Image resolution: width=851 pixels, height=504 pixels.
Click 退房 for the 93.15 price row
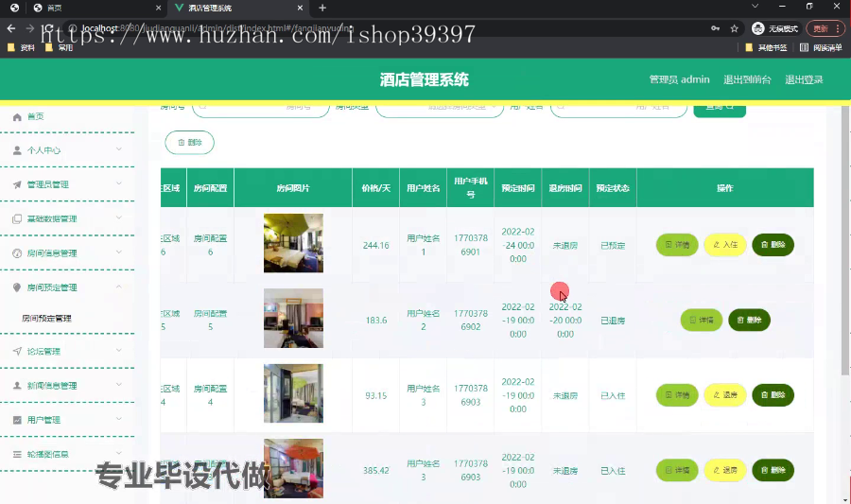[x=724, y=395]
